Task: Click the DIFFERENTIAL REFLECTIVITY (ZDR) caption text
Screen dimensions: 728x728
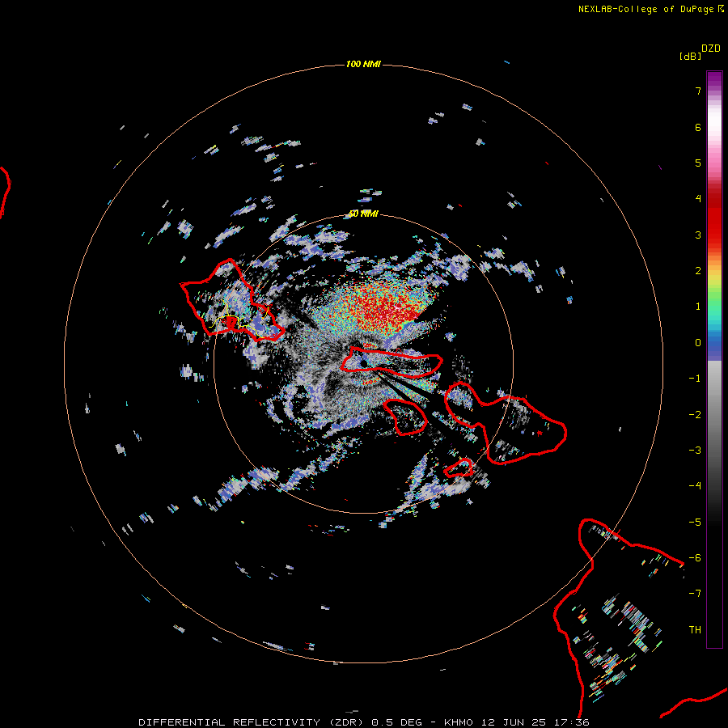Action: point(252,722)
